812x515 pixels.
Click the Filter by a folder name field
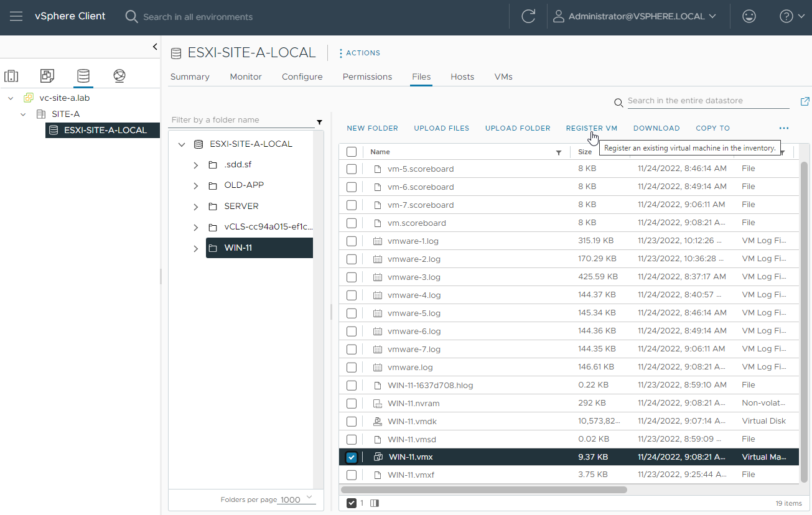pyautogui.click(x=243, y=120)
